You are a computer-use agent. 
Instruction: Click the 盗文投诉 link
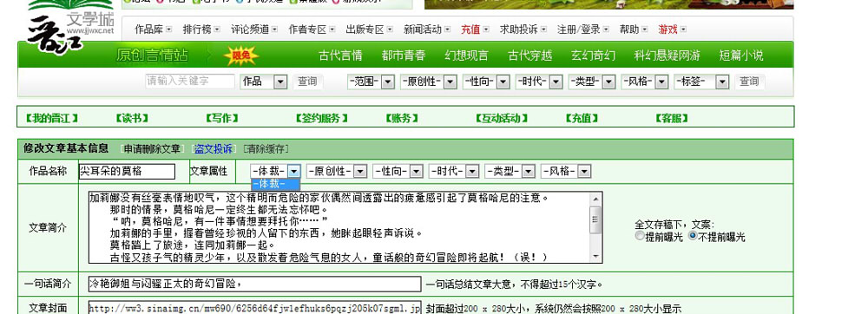tap(214, 148)
